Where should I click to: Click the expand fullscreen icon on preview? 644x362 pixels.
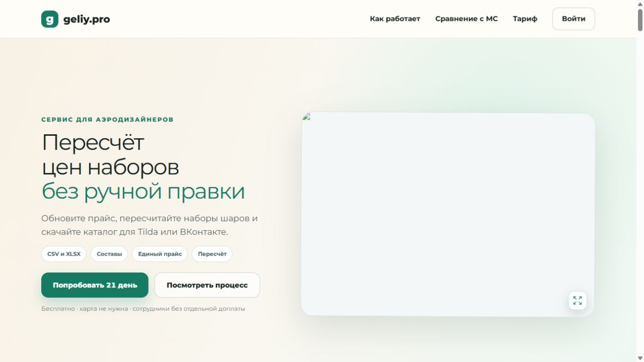pyautogui.click(x=577, y=300)
